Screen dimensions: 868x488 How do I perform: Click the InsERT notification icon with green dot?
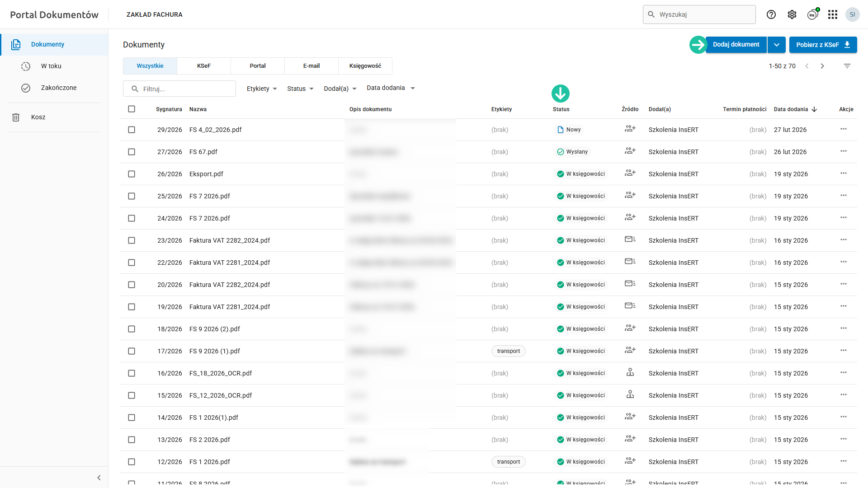[x=813, y=14]
